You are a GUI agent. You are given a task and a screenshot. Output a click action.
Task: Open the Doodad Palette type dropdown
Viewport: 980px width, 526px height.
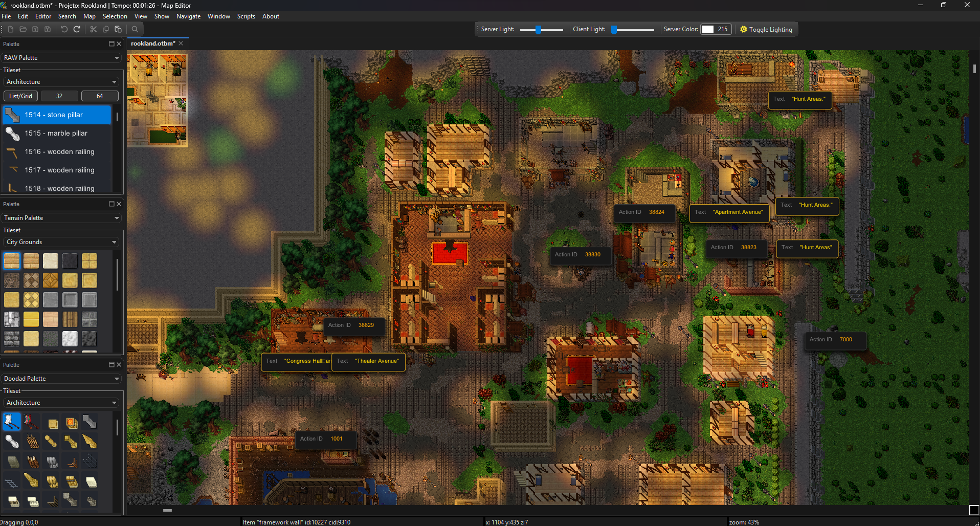[x=61, y=379]
